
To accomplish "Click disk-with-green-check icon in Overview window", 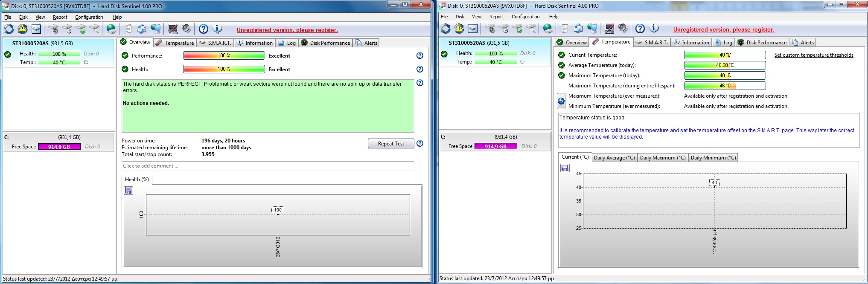I will (80, 29).
